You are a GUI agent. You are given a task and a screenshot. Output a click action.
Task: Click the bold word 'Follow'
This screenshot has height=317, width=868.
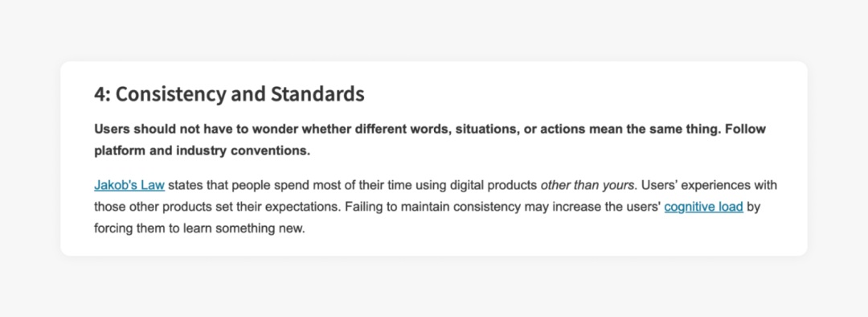point(746,130)
